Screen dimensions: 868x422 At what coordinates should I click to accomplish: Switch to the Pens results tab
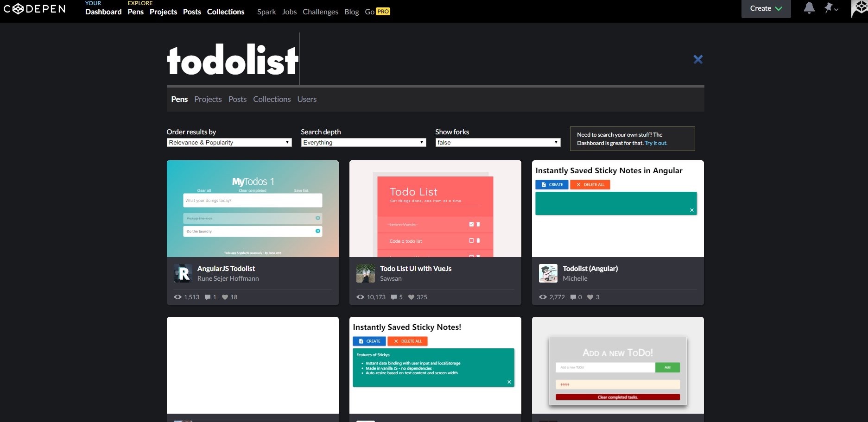(x=179, y=99)
